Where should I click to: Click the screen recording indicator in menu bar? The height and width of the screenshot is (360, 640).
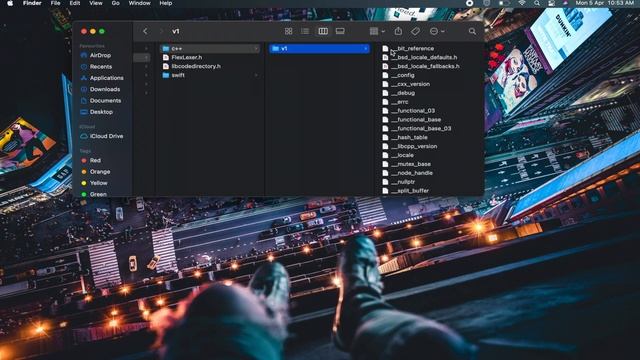[470, 3]
